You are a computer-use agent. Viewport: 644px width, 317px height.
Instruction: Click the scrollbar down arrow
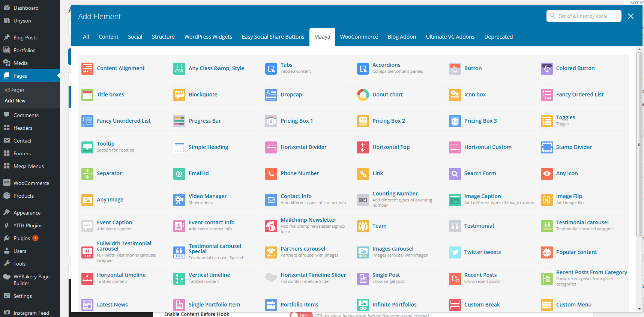(639, 309)
